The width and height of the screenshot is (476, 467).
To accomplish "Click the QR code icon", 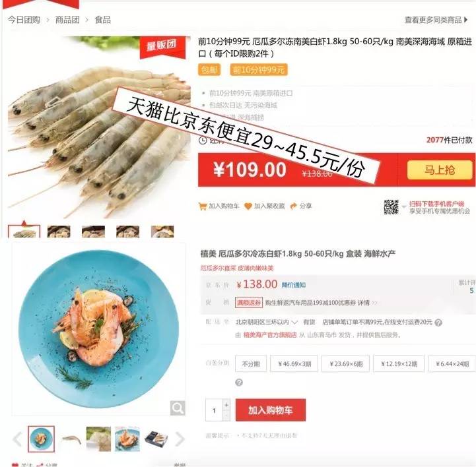I will (391, 207).
